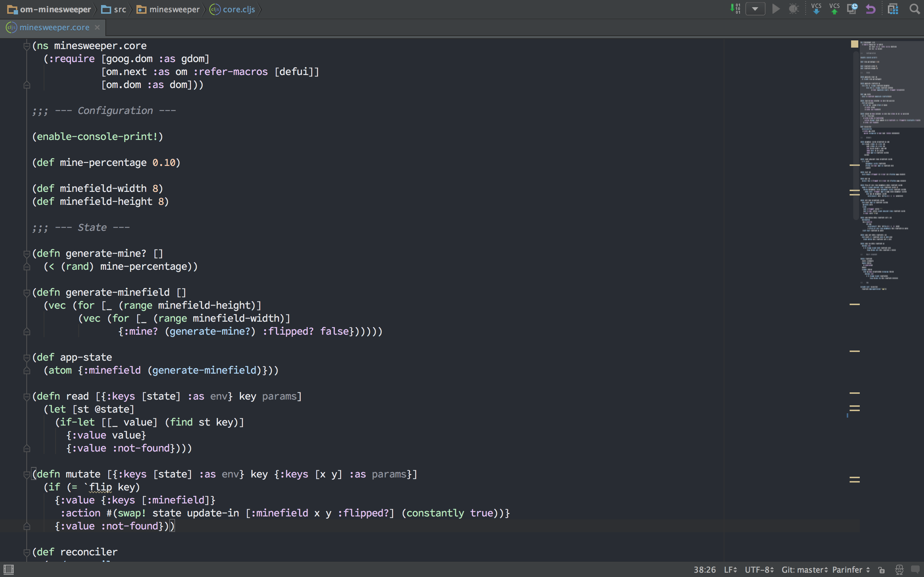Image resolution: width=924 pixels, height=577 pixels.
Task: Open local history with clock icon
Action: (x=852, y=8)
